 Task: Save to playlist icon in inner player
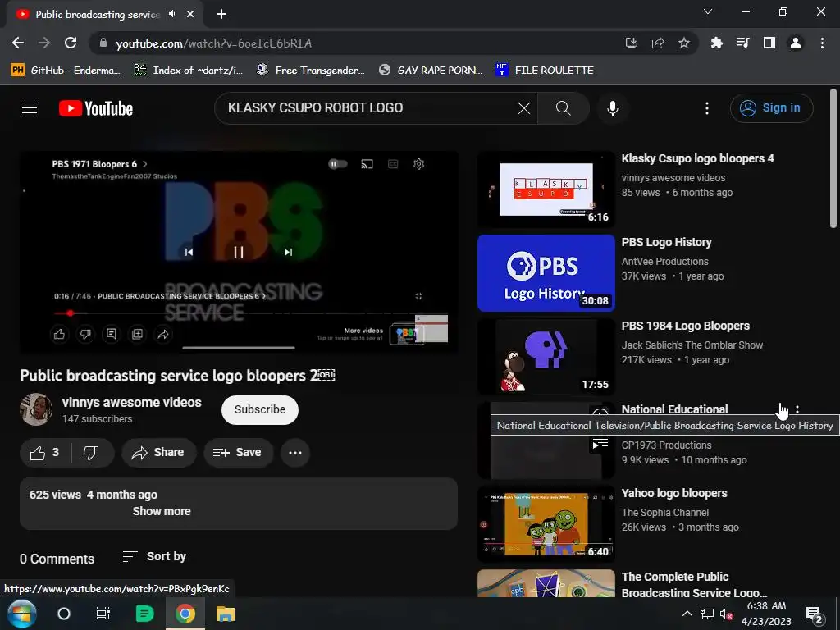(137, 335)
